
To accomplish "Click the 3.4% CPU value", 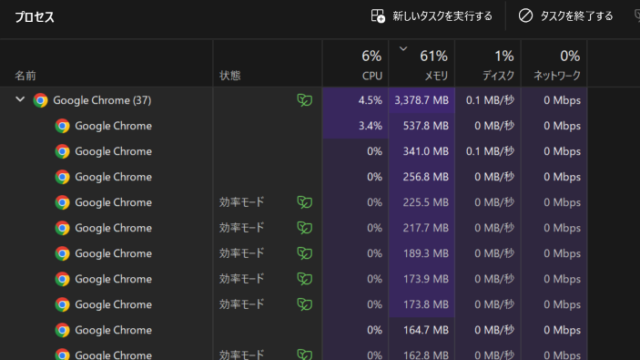I will (x=370, y=126).
